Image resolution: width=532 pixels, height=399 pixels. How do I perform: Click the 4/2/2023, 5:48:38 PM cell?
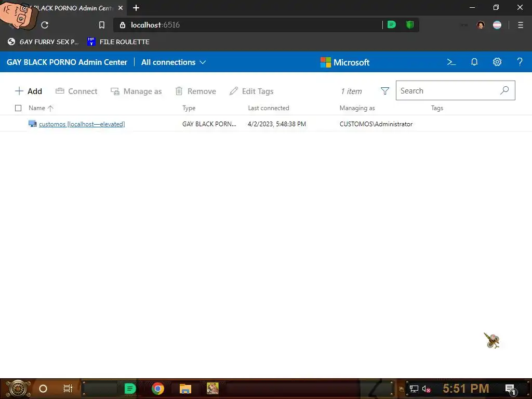[277, 124]
